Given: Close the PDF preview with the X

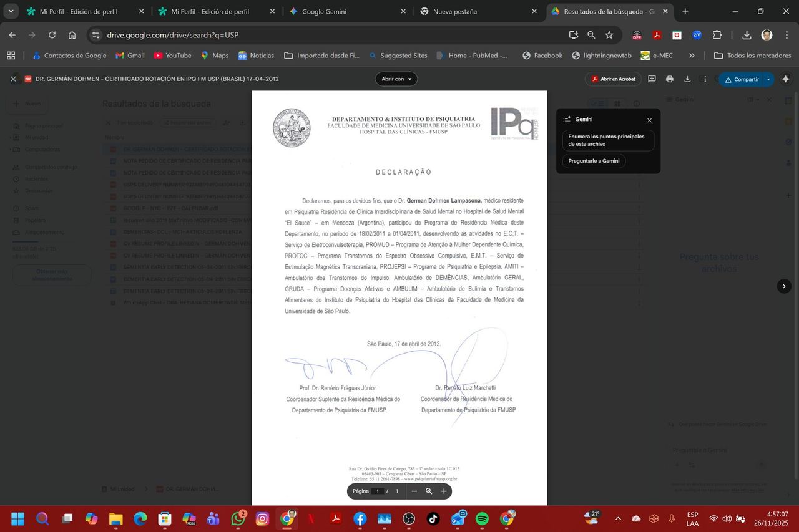Looking at the screenshot, I should click(x=13, y=79).
